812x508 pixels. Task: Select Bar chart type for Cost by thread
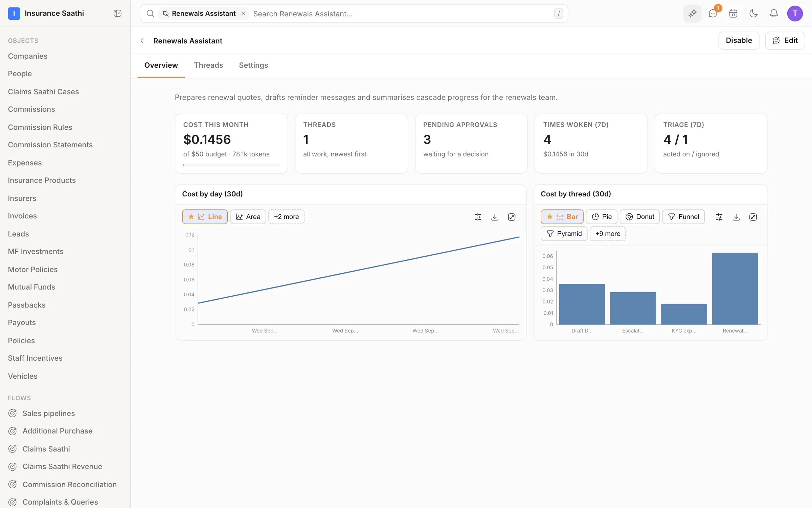coord(562,217)
